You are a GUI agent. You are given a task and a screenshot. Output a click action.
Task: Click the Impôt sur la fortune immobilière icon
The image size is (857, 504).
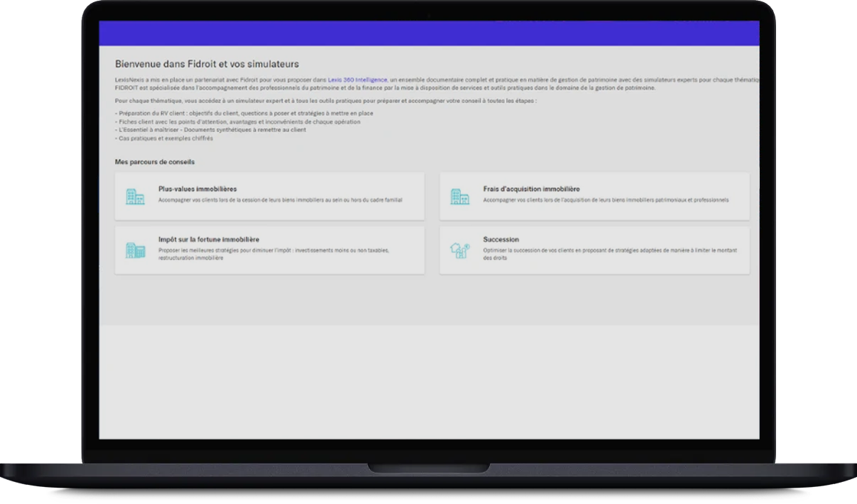click(135, 250)
